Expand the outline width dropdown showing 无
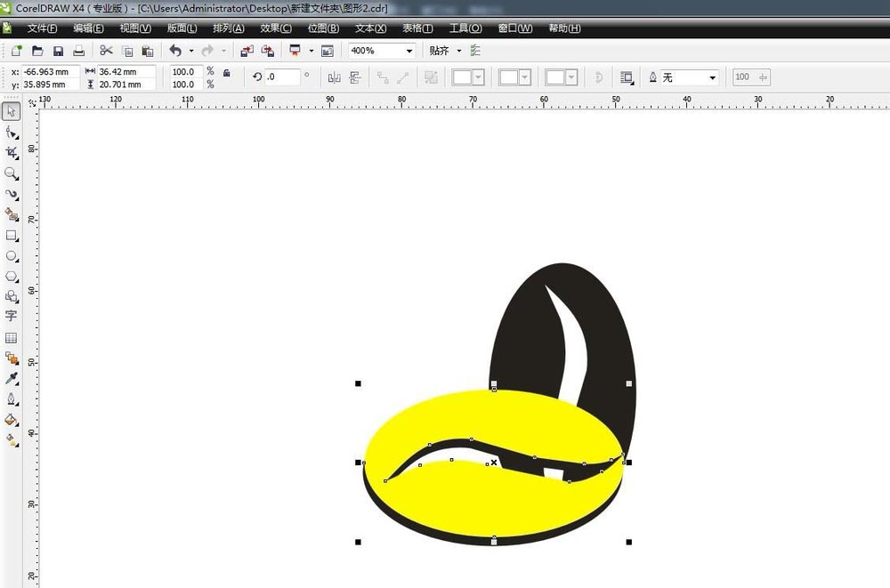The image size is (890, 588). [712, 77]
